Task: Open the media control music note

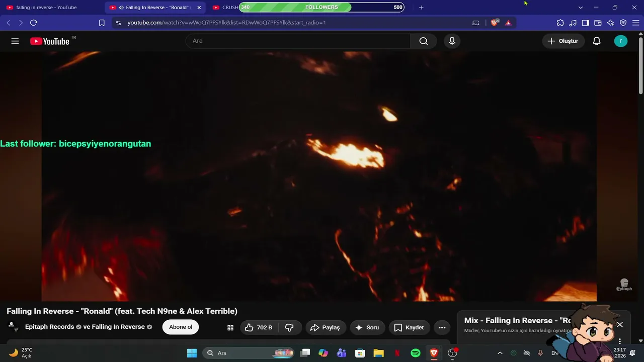Action: pyautogui.click(x=573, y=23)
